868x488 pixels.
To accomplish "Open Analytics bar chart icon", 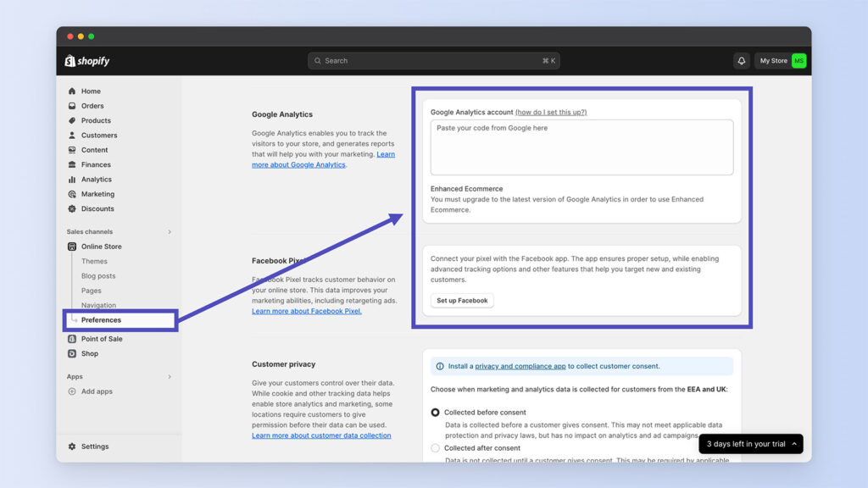I will point(72,180).
